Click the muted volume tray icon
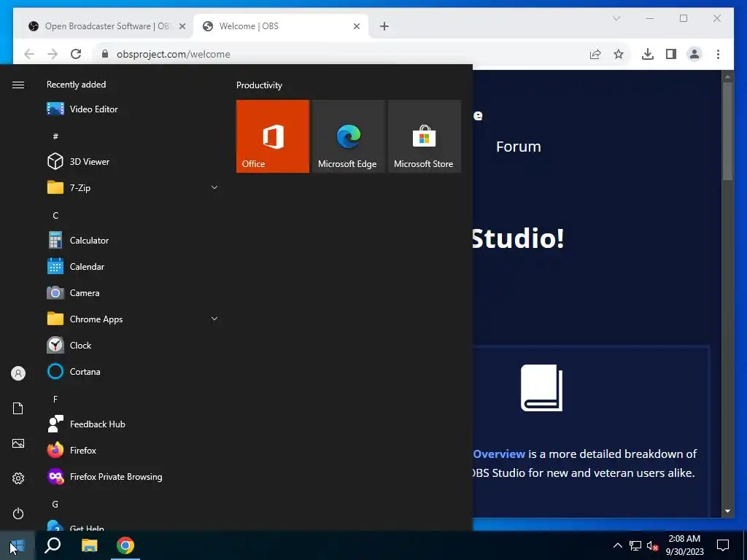 [x=652, y=545]
